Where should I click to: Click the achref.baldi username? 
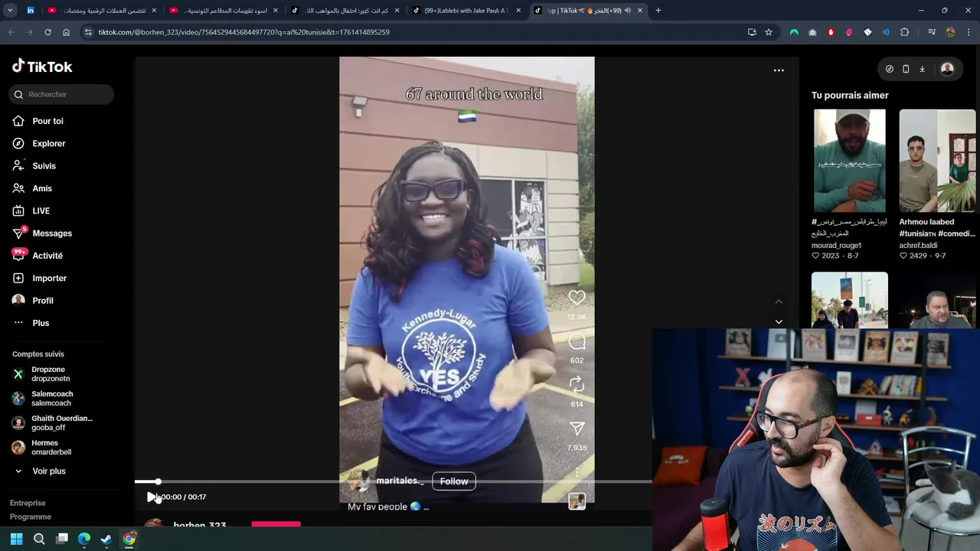918,246
